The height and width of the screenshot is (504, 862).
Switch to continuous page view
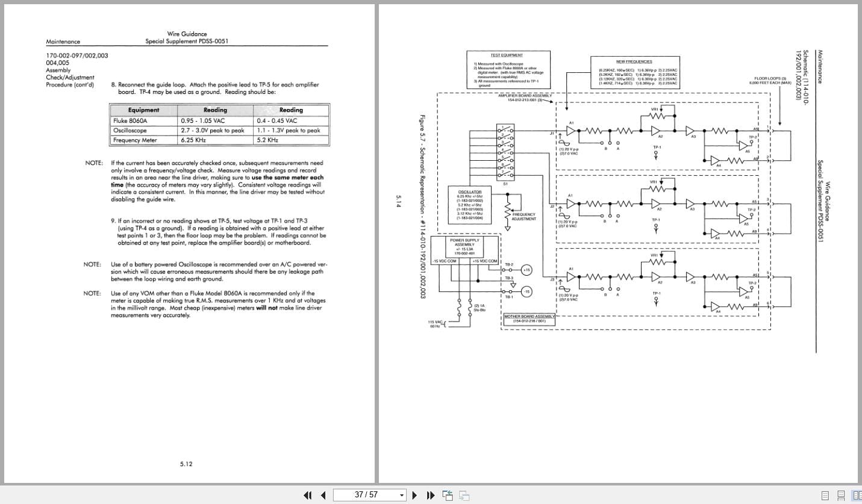841,495
